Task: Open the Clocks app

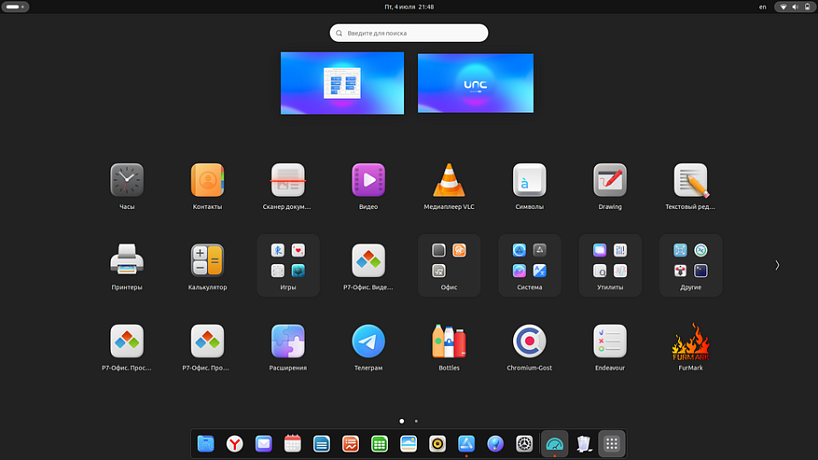Action: click(127, 181)
